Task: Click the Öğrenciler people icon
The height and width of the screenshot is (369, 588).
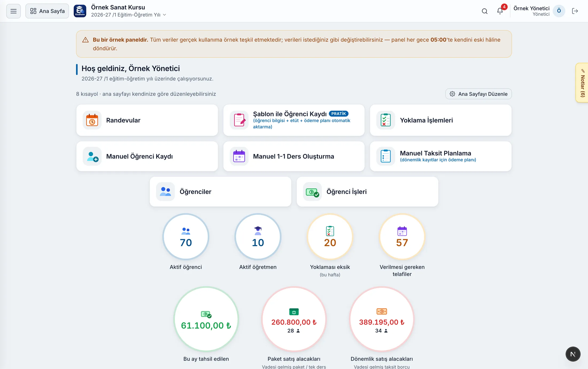Action: click(x=165, y=192)
